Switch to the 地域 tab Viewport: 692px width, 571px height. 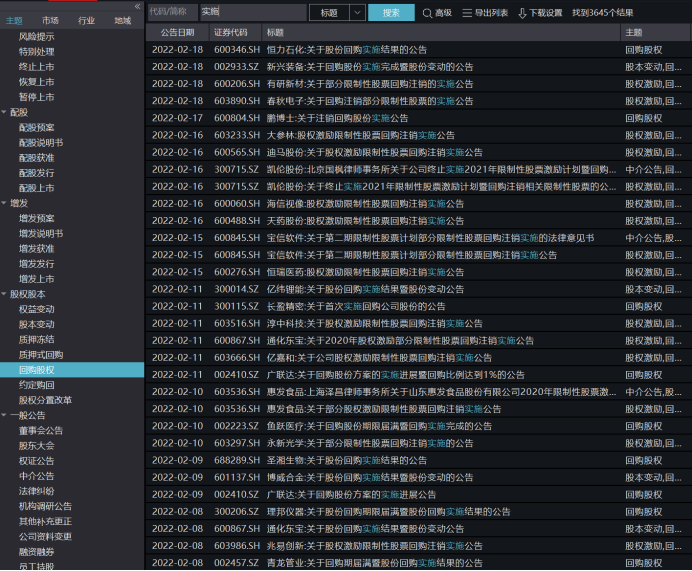[122, 20]
